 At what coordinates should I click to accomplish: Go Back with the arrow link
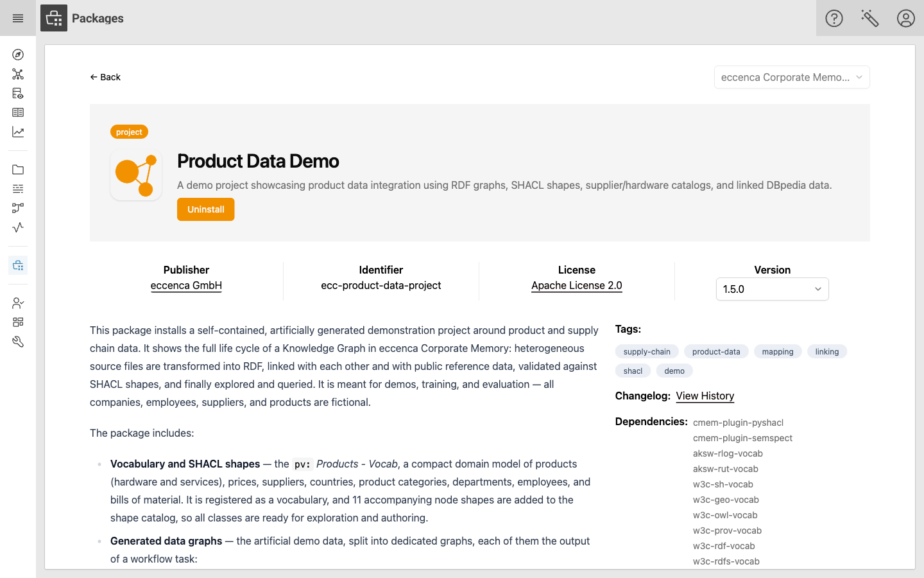(x=105, y=77)
